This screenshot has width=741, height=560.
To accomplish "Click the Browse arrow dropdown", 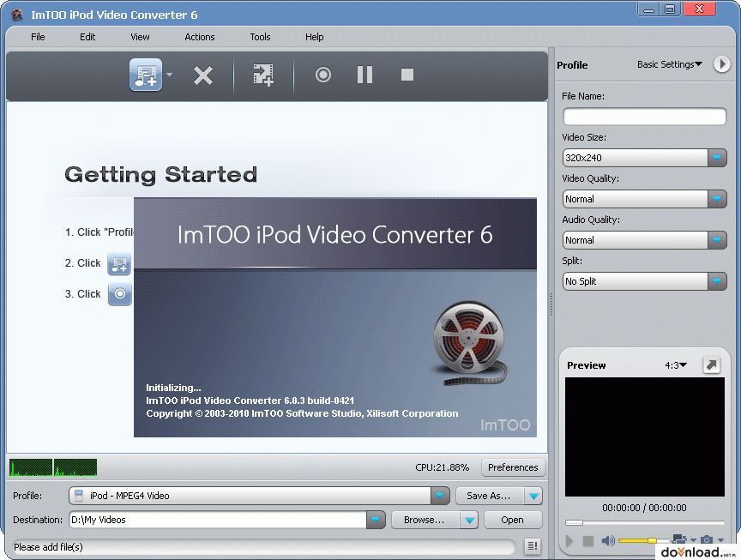I will coord(469,521).
